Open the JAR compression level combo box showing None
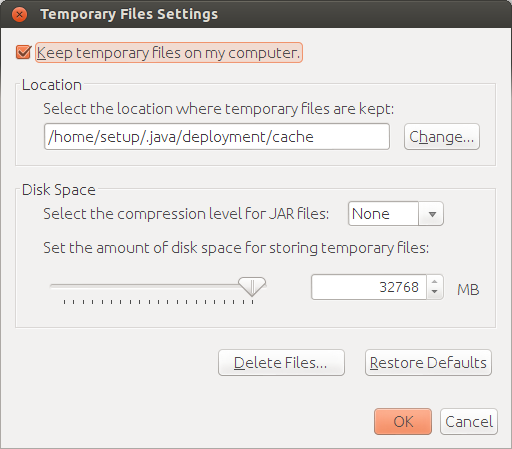This screenshot has width=512, height=449. click(396, 214)
